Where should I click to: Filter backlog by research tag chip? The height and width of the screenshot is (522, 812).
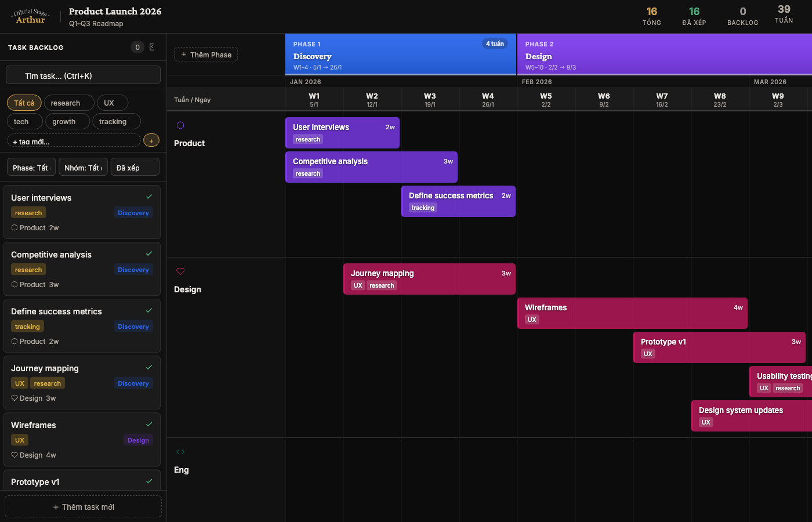(x=69, y=103)
